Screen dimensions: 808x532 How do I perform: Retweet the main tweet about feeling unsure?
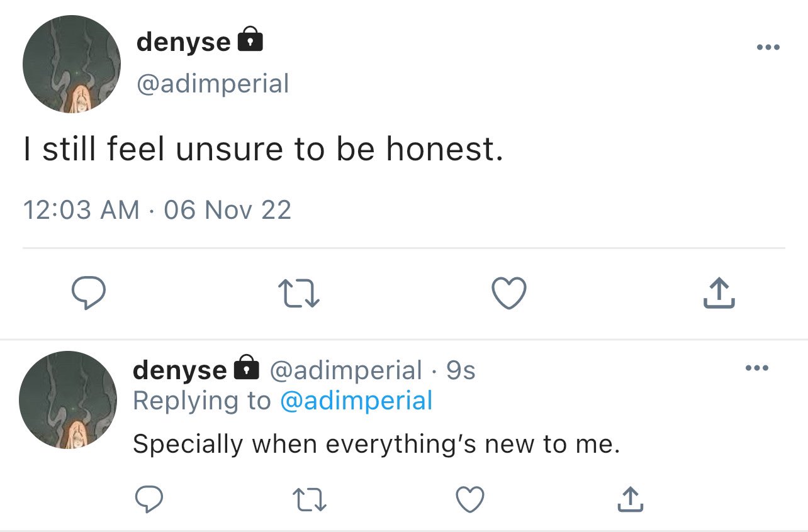298,294
